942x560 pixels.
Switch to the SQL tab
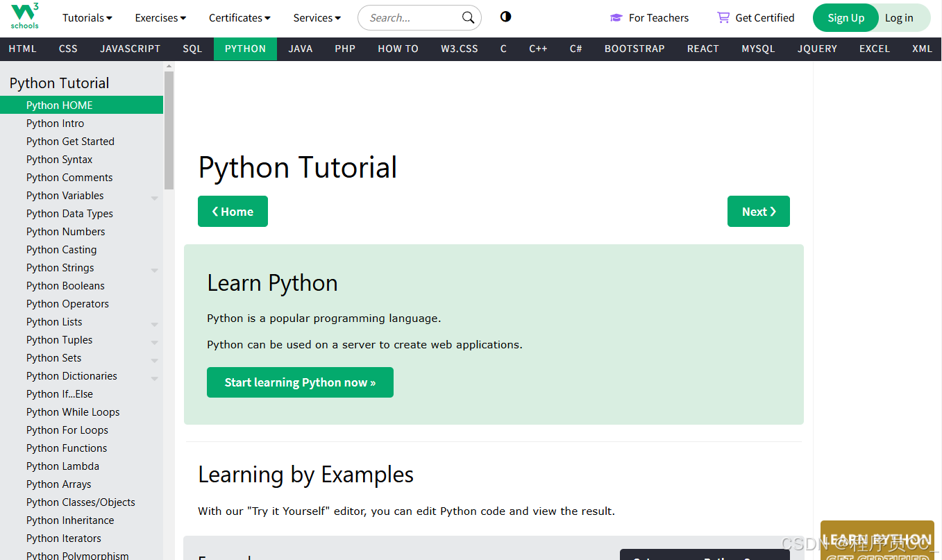coord(192,49)
